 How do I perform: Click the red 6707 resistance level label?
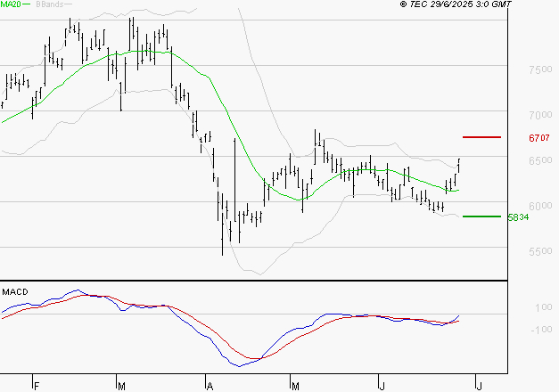pos(539,137)
